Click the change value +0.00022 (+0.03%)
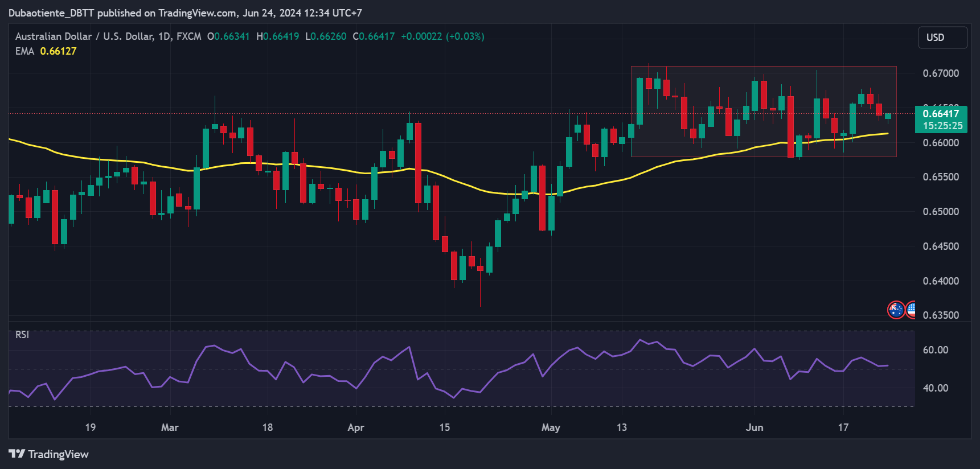Viewport: 980px width, 469px height. pyautogui.click(x=442, y=36)
